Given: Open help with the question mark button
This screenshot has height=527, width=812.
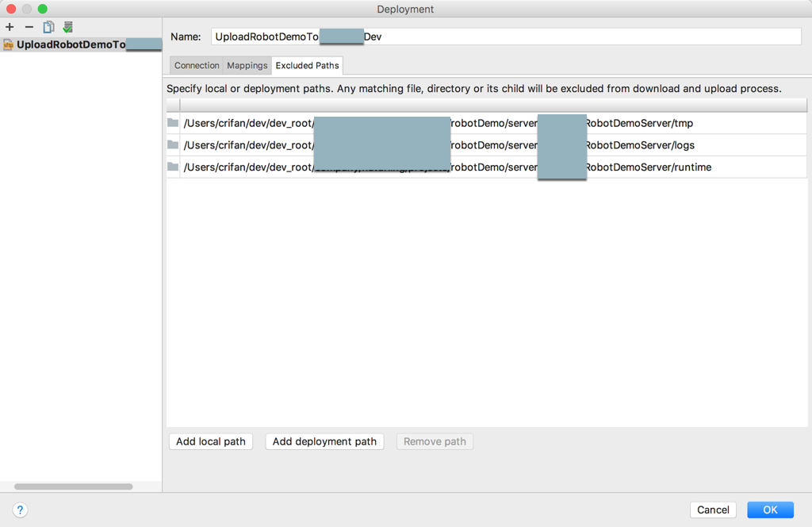Looking at the screenshot, I should [x=20, y=510].
